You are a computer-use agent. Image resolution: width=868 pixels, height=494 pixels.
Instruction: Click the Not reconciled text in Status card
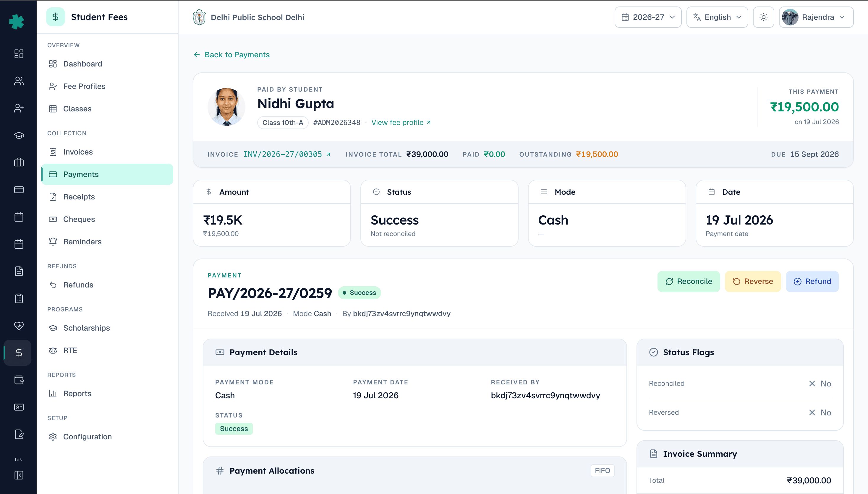tap(393, 234)
